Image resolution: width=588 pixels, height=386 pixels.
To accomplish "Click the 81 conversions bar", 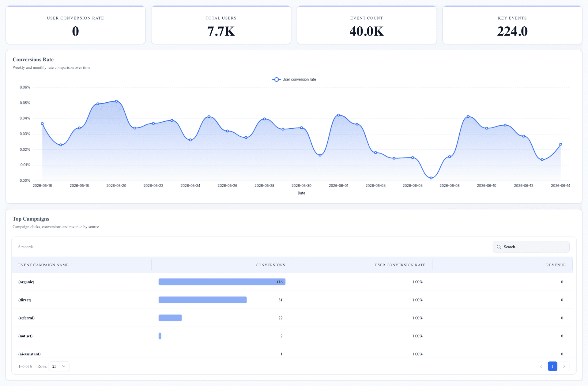I will click(202, 300).
